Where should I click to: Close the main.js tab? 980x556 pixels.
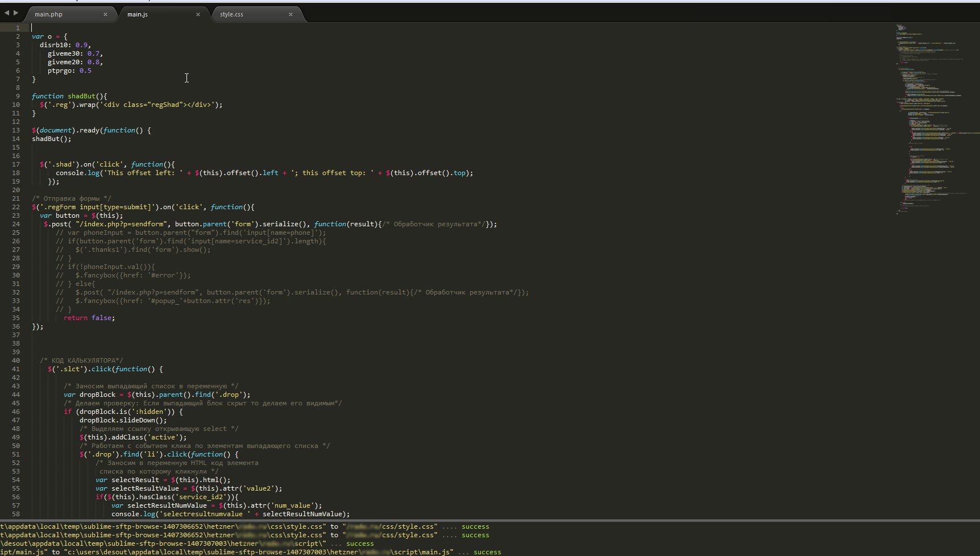point(198,14)
